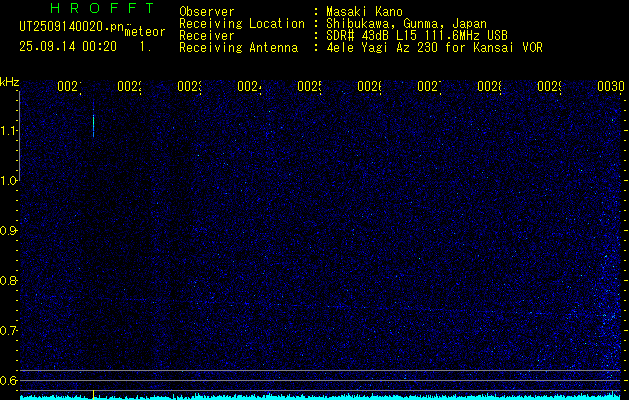Click the 'Receiving Antenna' label
Image resolution: width=629 pixels, height=400 pixels.
pos(238,48)
